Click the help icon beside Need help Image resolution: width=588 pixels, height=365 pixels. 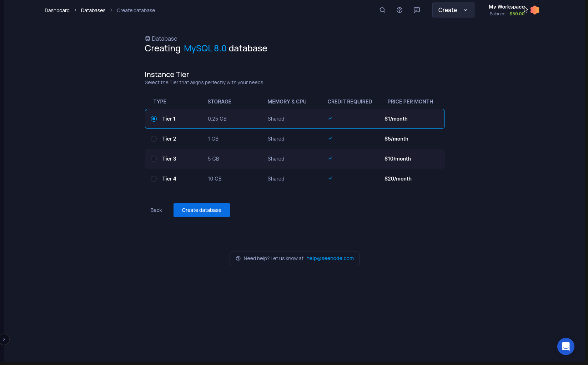click(x=238, y=258)
